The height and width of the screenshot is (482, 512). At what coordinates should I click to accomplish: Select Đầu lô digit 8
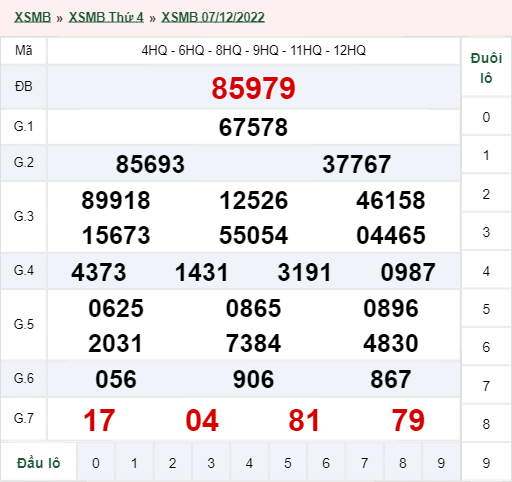click(x=403, y=463)
